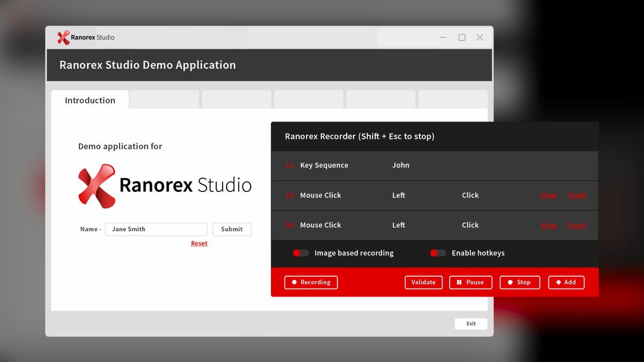Toggle the Image based recording switch
Viewport: 644px width, 362px height.
pos(301,253)
